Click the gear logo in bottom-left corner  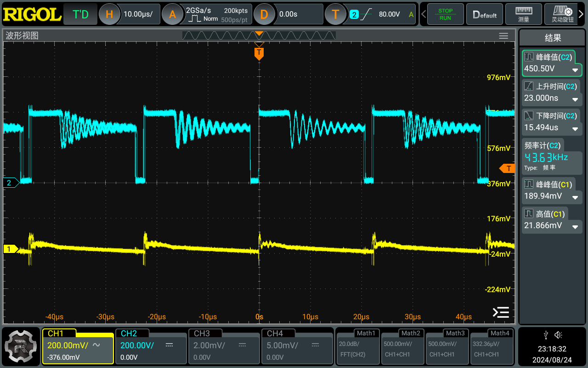[x=20, y=346]
